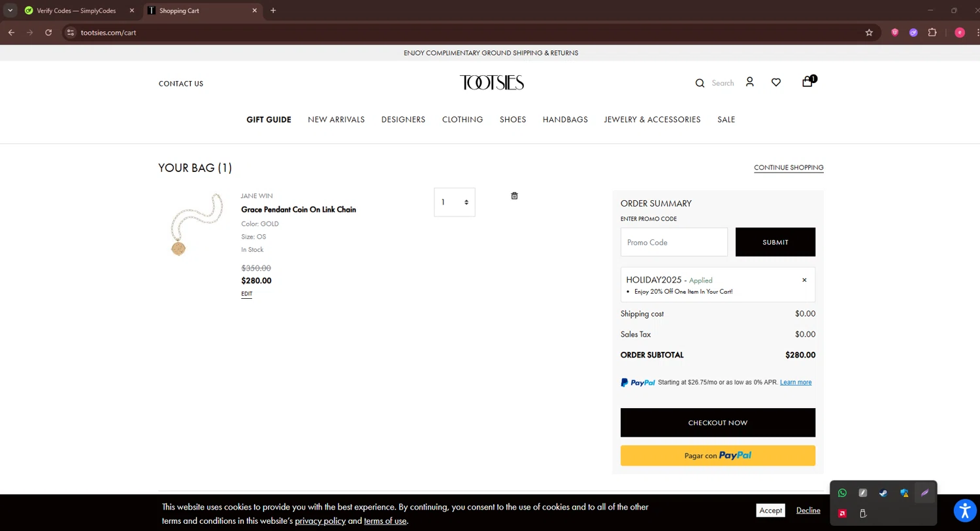Open the account profile icon
Viewport: 980px width, 531px height.
(x=749, y=82)
